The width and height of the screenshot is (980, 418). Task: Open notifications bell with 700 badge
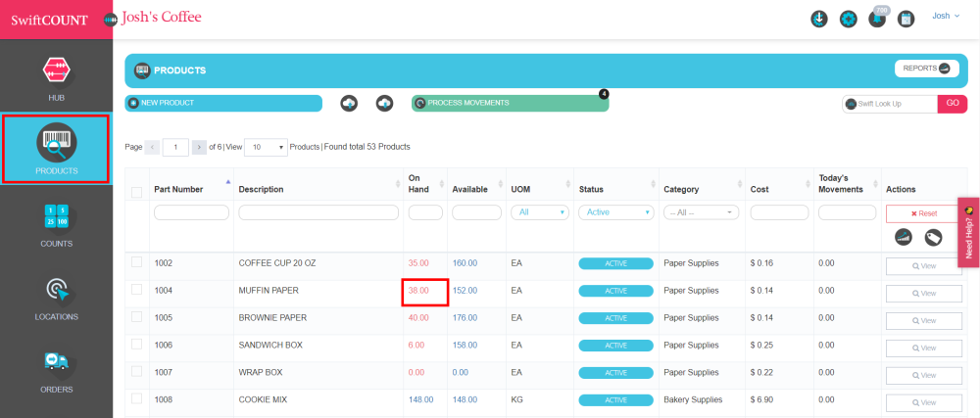tap(877, 19)
